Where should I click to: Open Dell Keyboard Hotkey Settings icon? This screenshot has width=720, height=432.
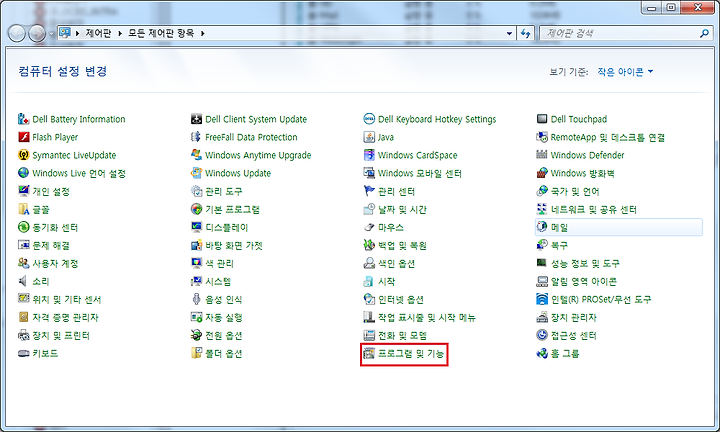point(369,119)
